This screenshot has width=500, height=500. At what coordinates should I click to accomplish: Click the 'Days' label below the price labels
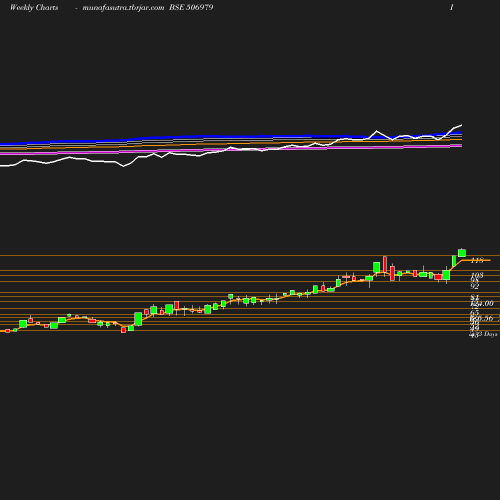click(490, 334)
